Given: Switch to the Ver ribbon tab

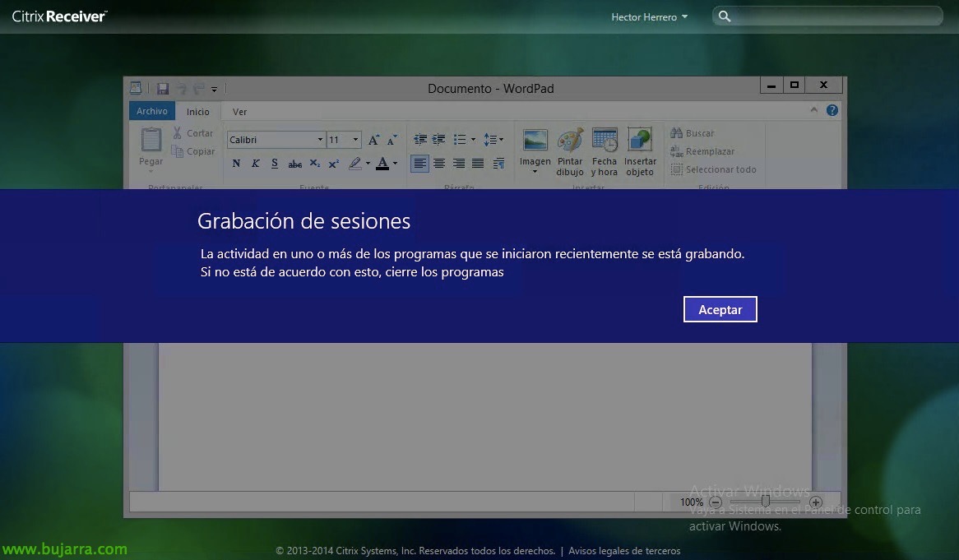Looking at the screenshot, I should 239,112.
